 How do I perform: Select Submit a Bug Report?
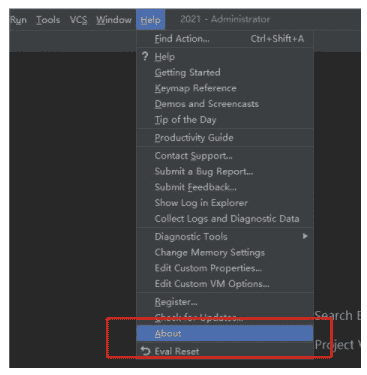point(225,171)
